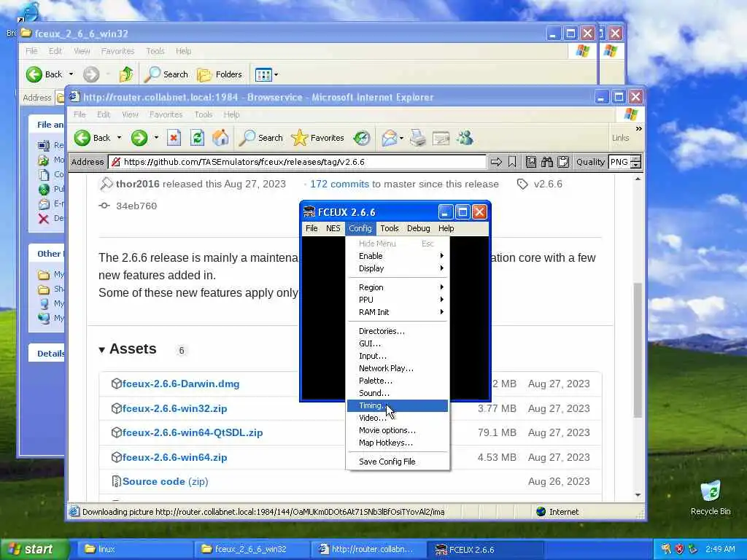
Task: Open fceux-2.6.6-win64.zip download link
Action: 174,458
